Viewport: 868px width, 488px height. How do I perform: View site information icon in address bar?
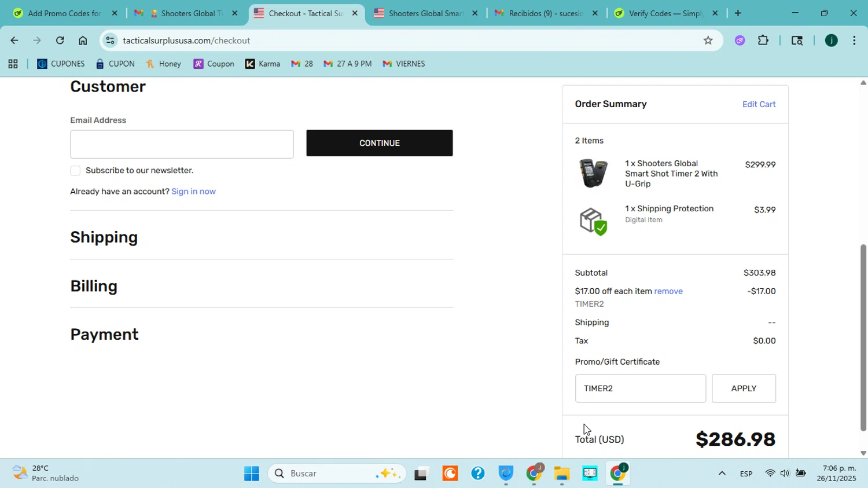[x=111, y=41]
